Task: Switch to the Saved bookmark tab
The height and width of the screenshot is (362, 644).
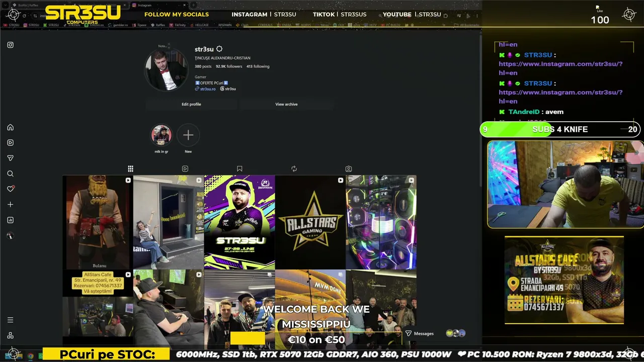Action: coord(239,169)
